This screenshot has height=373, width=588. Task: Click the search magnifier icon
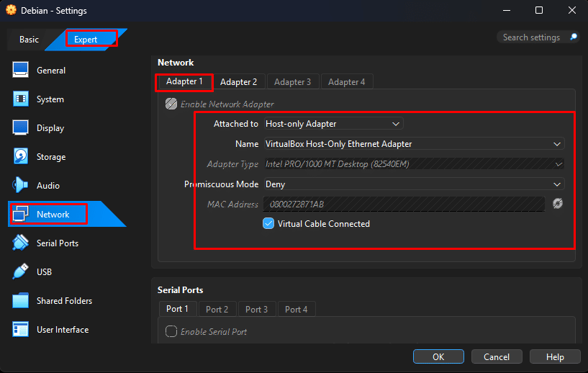[574, 37]
